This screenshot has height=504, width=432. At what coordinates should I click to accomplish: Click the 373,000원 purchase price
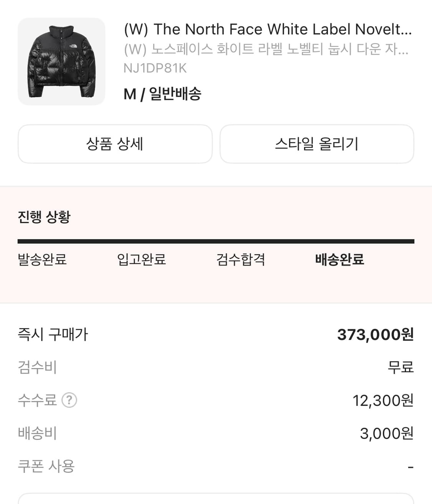pyautogui.click(x=375, y=335)
